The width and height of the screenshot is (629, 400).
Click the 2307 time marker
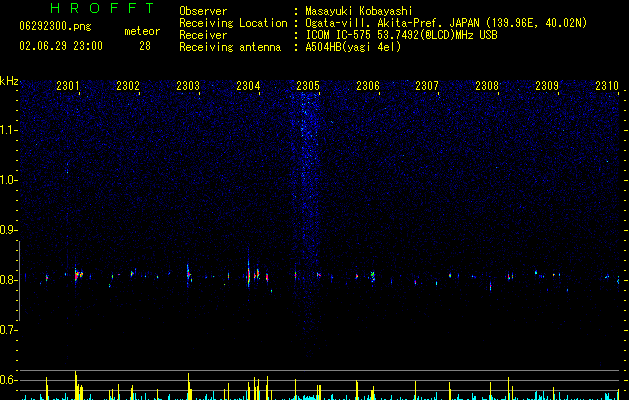[427, 85]
